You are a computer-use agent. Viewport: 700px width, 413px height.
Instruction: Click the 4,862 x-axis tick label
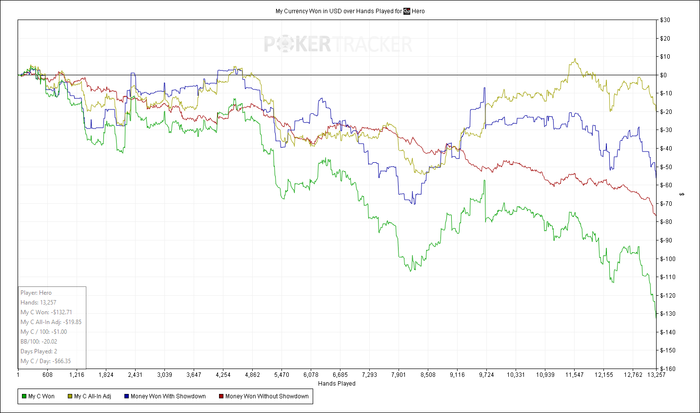point(252,375)
